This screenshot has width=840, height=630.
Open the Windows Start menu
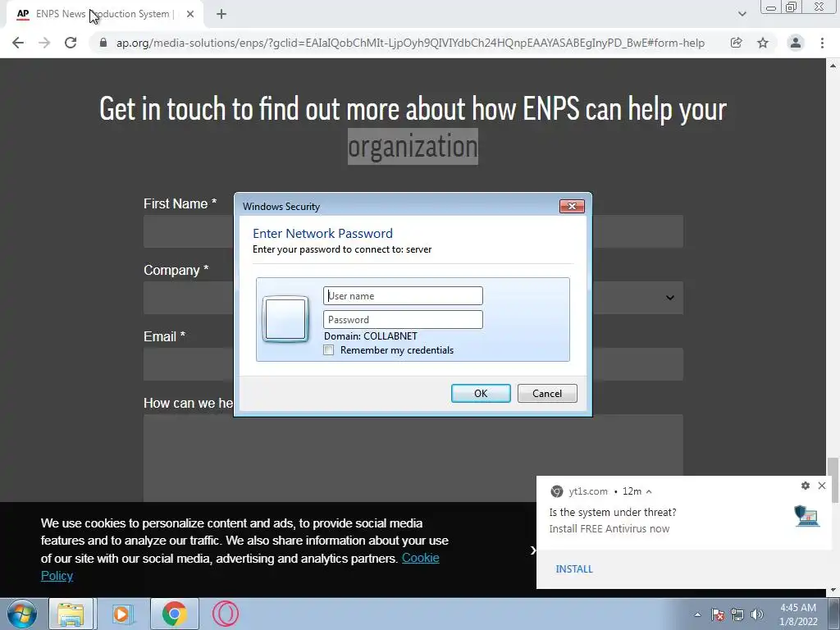(x=21, y=614)
